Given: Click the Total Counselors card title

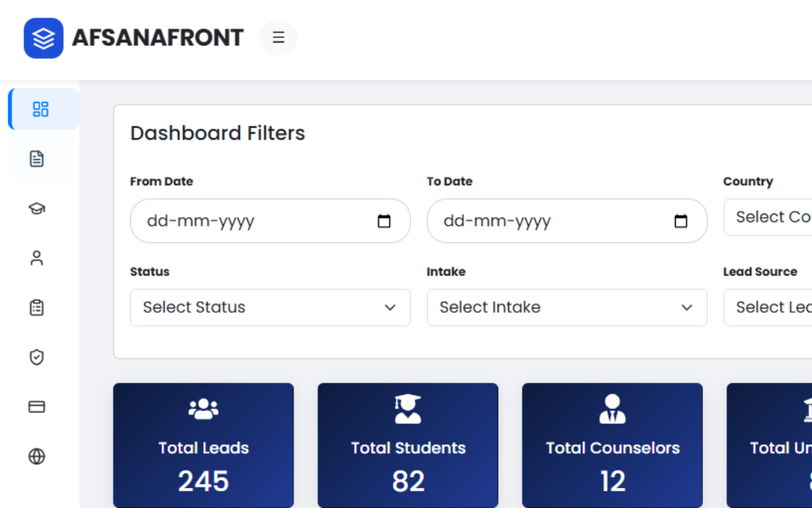Looking at the screenshot, I should tap(612, 448).
